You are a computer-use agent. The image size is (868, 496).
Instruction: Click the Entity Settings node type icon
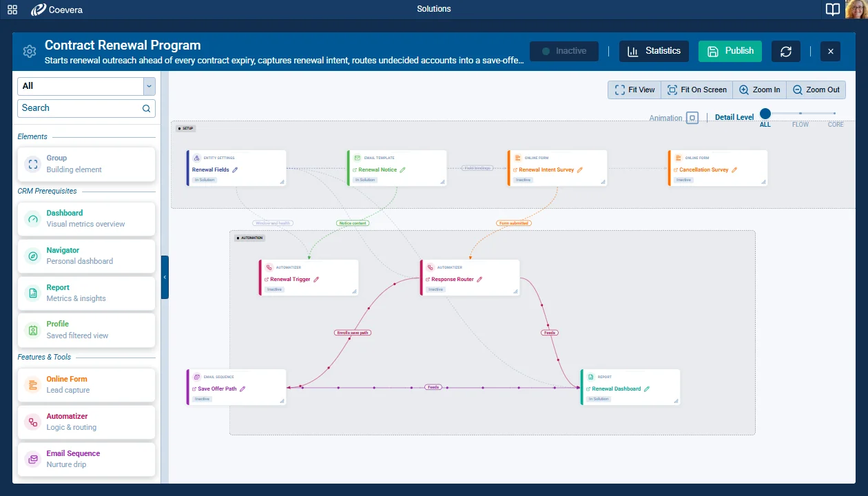click(196, 158)
